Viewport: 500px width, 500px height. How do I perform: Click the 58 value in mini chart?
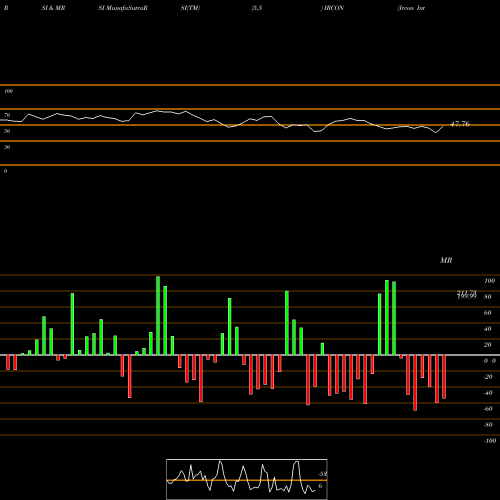click(x=323, y=474)
